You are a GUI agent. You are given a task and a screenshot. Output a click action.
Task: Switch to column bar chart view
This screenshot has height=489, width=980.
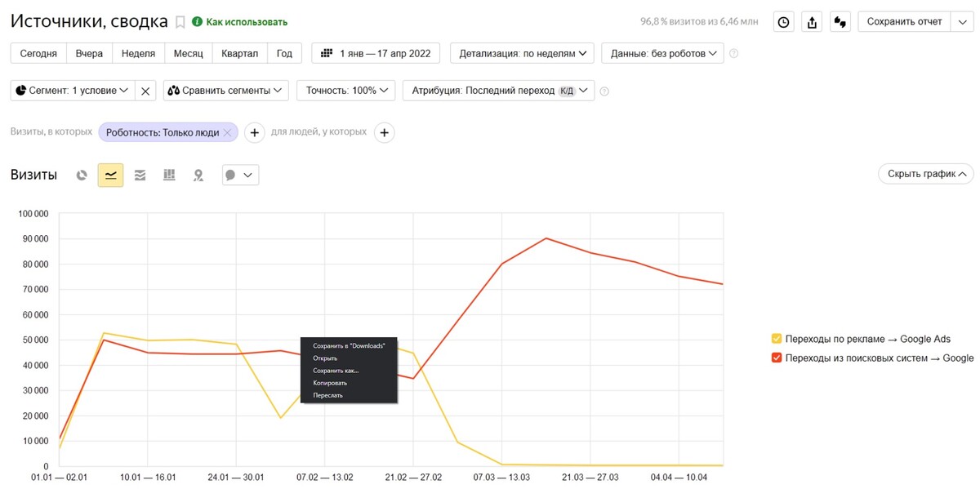tap(169, 175)
